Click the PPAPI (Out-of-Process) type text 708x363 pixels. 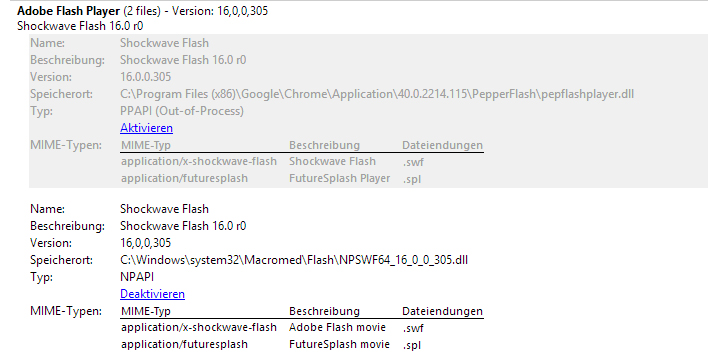[x=182, y=111]
